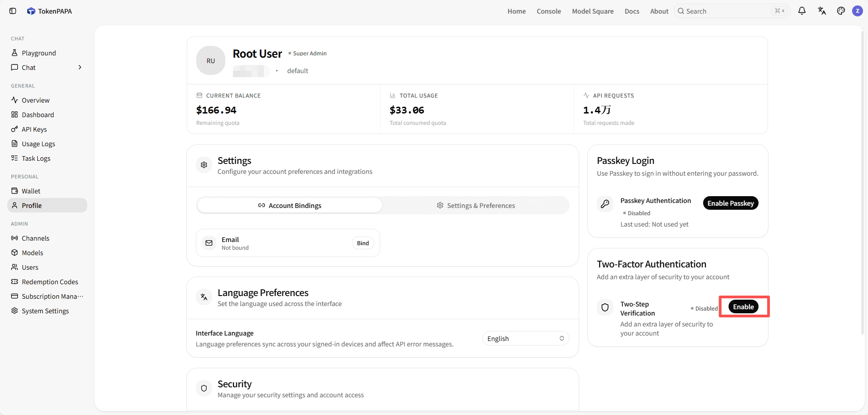Open Wallet page label in sidebar
868x415 pixels.
click(x=31, y=191)
